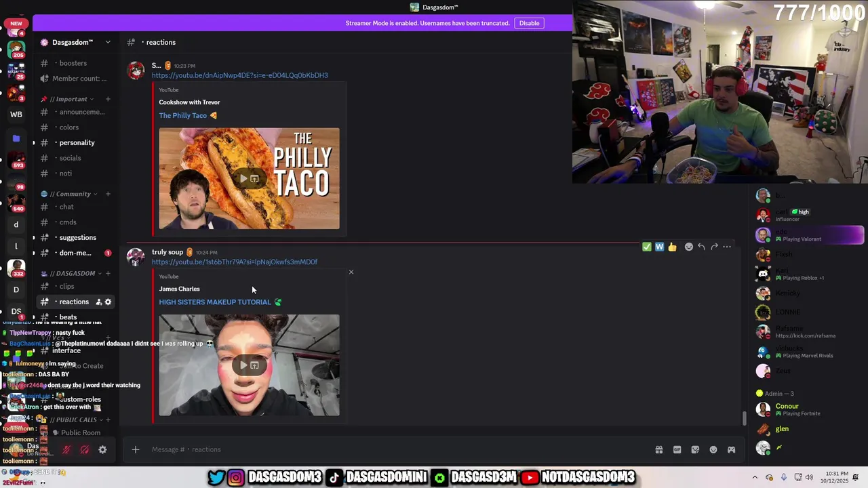The width and height of the screenshot is (868, 488).
Task: Open the emoji picker in message bar
Action: [713, 449]
